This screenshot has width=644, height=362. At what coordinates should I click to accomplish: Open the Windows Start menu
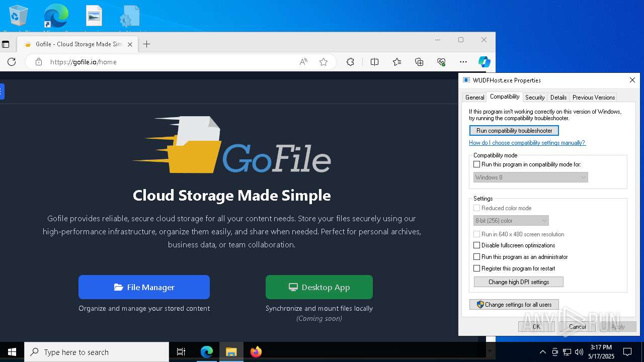(x=12, y=352)
